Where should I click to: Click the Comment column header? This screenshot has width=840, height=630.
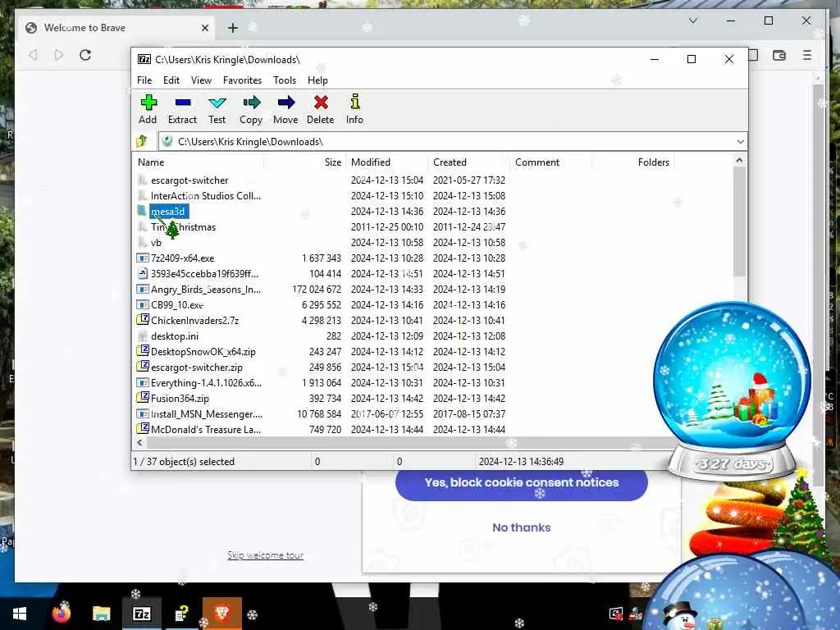click(550, 162)
